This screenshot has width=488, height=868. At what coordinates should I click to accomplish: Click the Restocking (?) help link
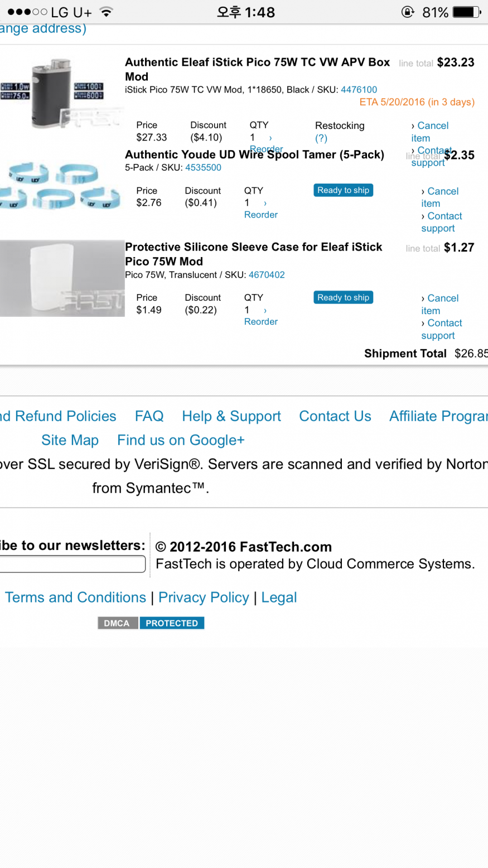(321, 138)
